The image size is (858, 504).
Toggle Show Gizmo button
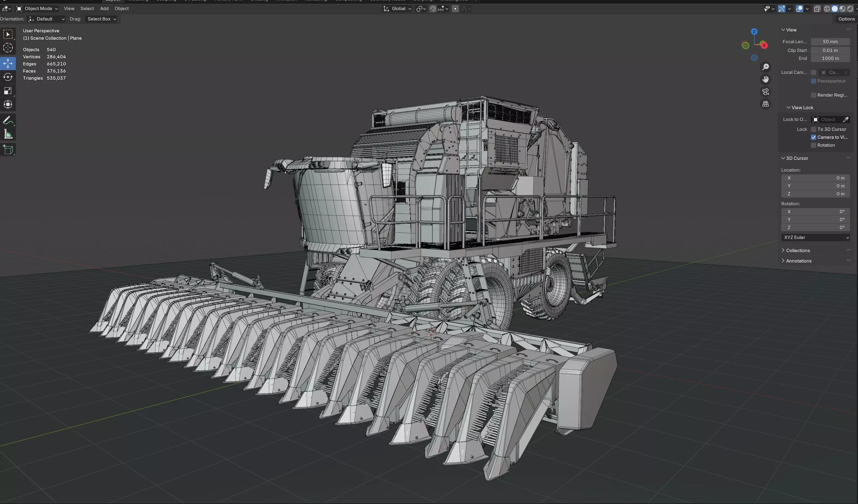pos(781,9)
